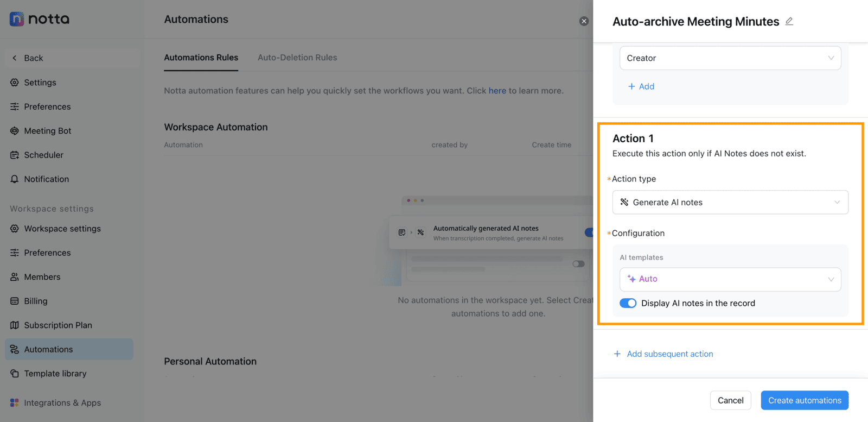Click Create automations button
Screen dimensions: 868x422
click(805, 400)
